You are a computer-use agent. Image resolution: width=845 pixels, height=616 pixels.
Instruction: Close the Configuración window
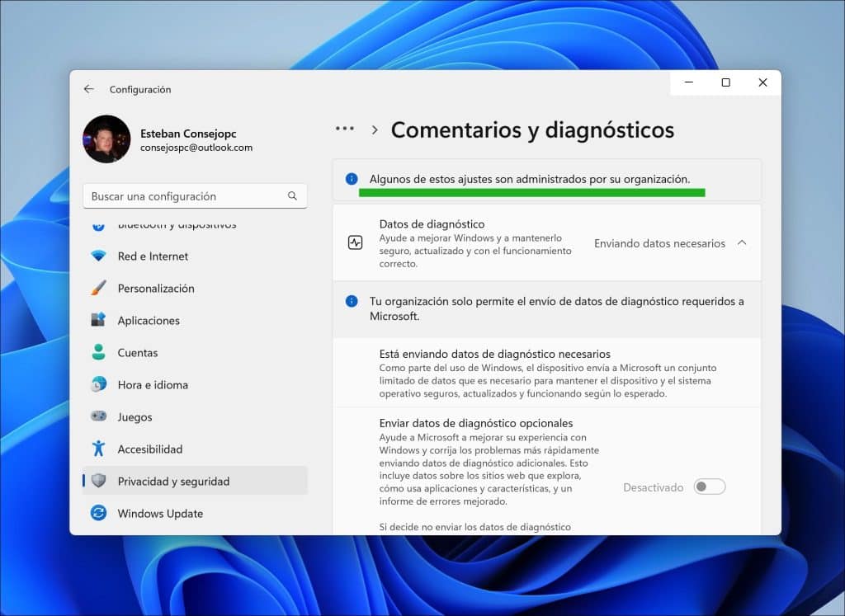point(762,82)
